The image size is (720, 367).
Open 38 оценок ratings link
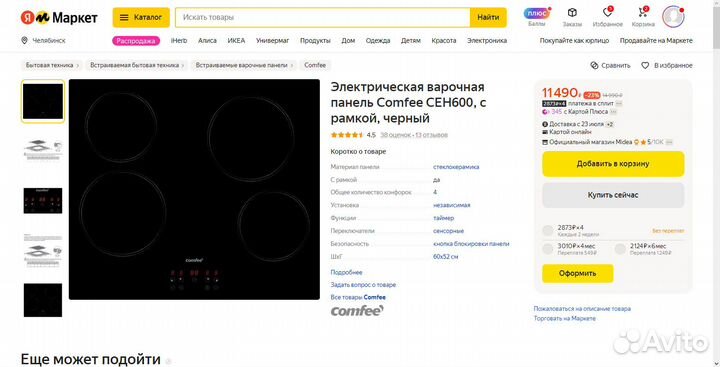click(x=395, y=135)
